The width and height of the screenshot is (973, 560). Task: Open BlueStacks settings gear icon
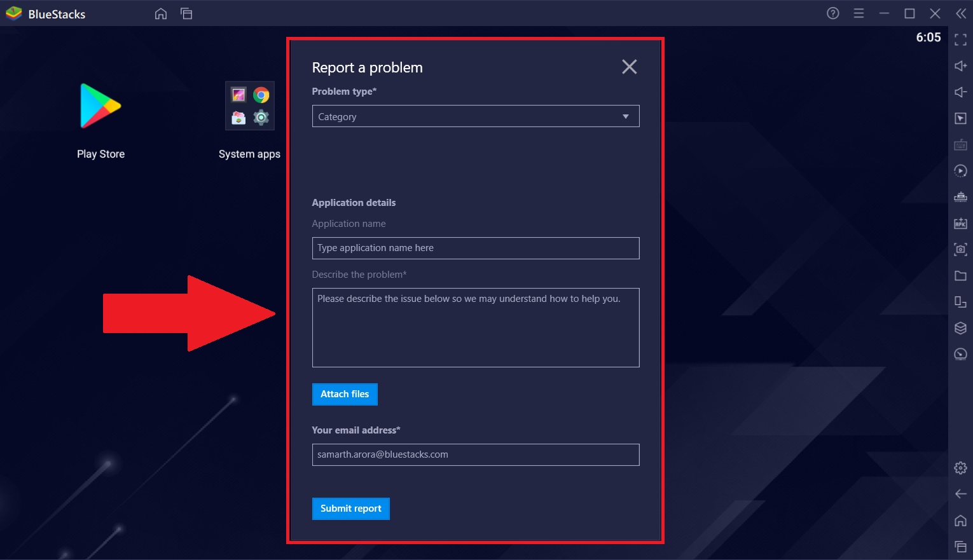coord(960,468)
